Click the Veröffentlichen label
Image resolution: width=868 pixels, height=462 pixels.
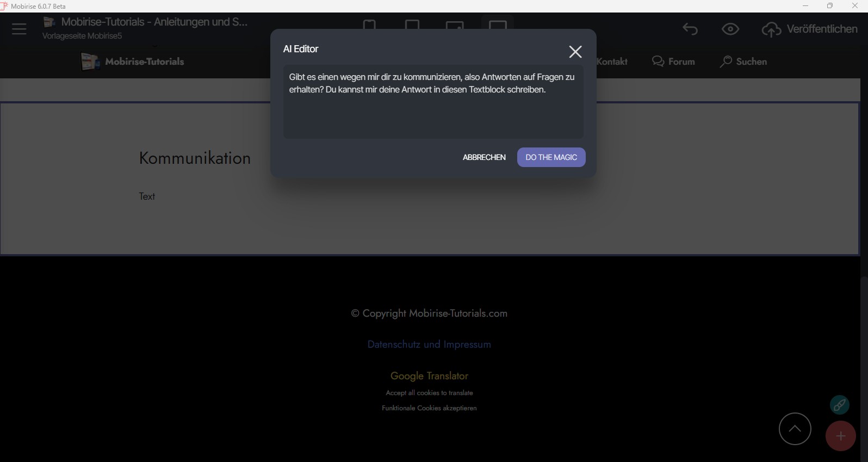pyautogui.click(x=822, y=29)
